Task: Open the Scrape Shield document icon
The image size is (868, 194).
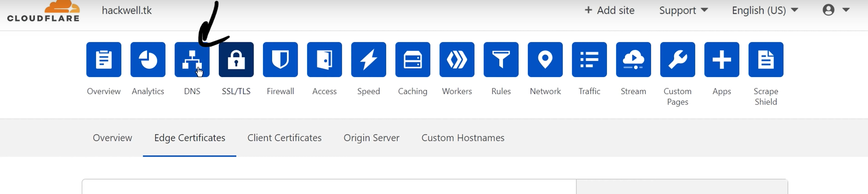Action: 765,60
